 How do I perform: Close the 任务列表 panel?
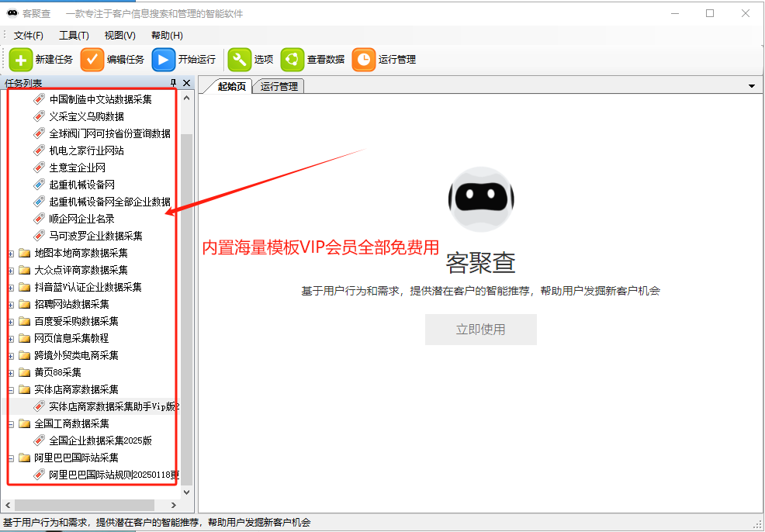pyautogui.click(x=186, y=83)
